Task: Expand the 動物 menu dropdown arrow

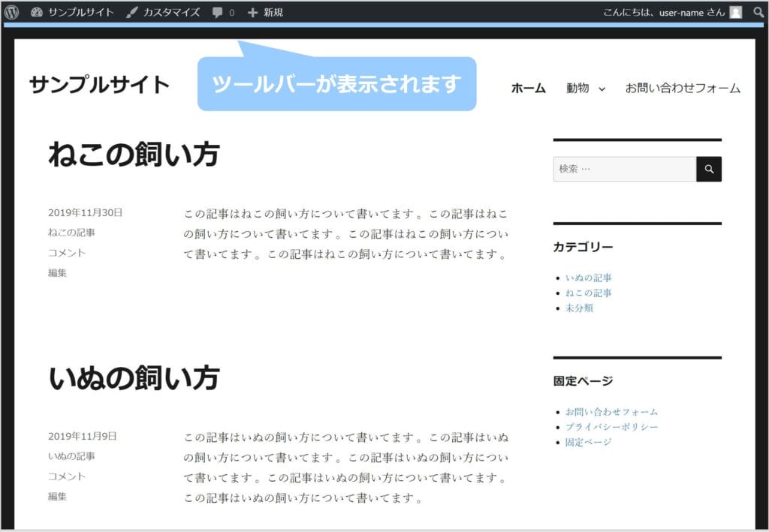Action: coord(602,89)
